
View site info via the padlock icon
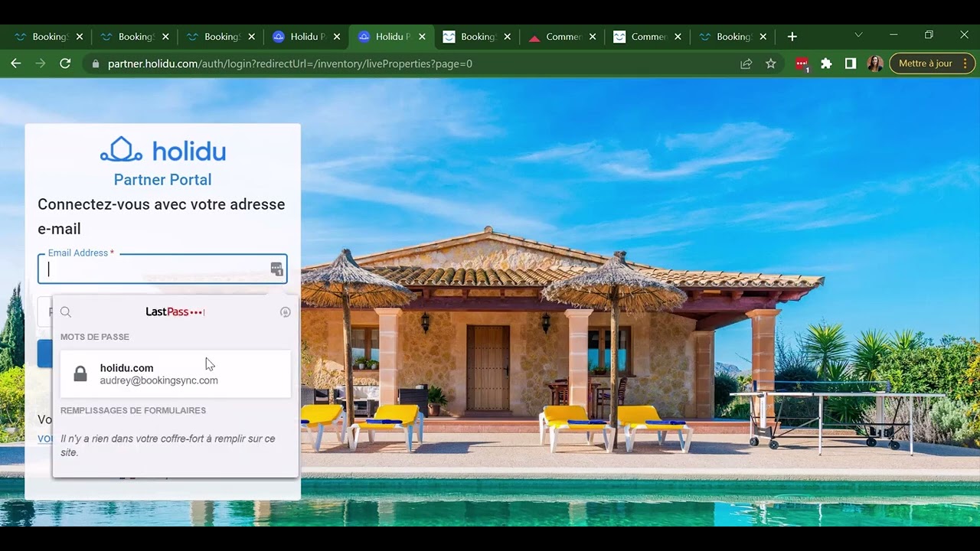pyautogui.click(x=96, y=64)
